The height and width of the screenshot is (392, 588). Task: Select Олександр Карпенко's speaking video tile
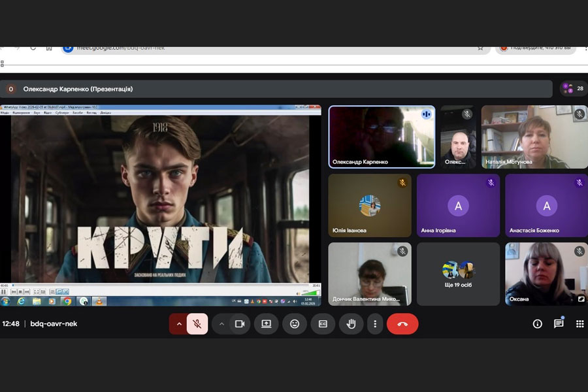tap(382, 137)
